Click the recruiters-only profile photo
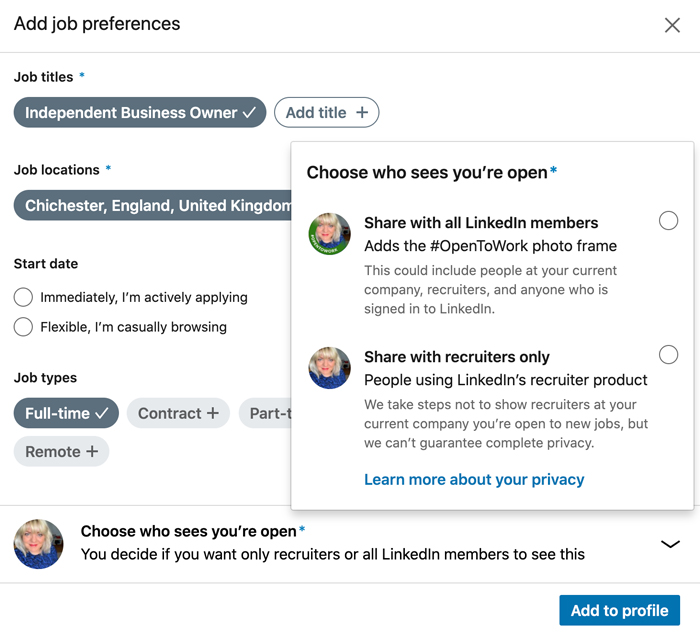700x633 pixels. tap(330, 367)
